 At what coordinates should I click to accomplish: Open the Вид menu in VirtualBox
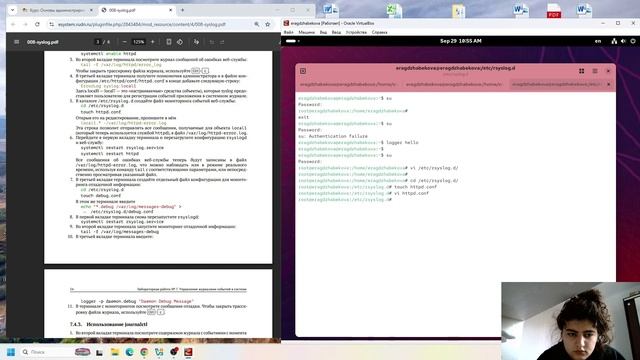pos(323,32)
